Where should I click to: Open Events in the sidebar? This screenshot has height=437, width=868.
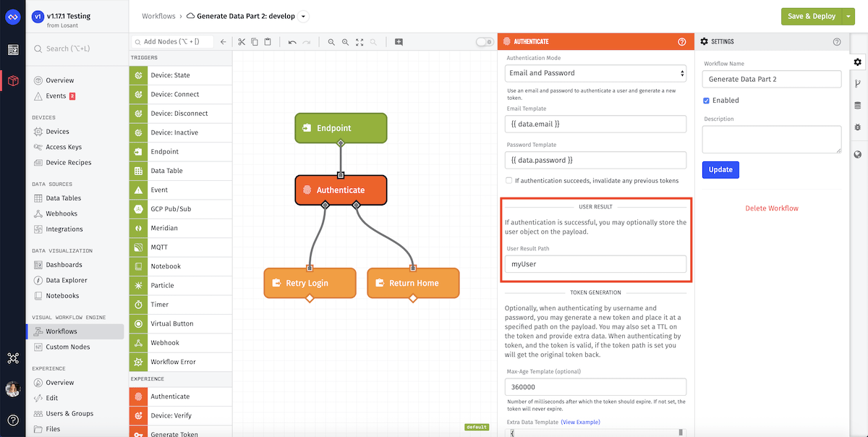coord(56,96)
